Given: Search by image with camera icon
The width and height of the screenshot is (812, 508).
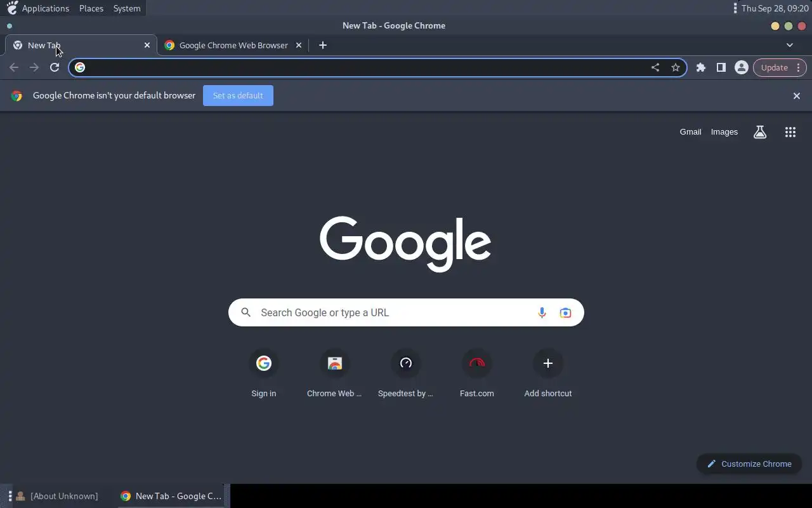Looking at the screenshot, I should click(x=565, y=312).
